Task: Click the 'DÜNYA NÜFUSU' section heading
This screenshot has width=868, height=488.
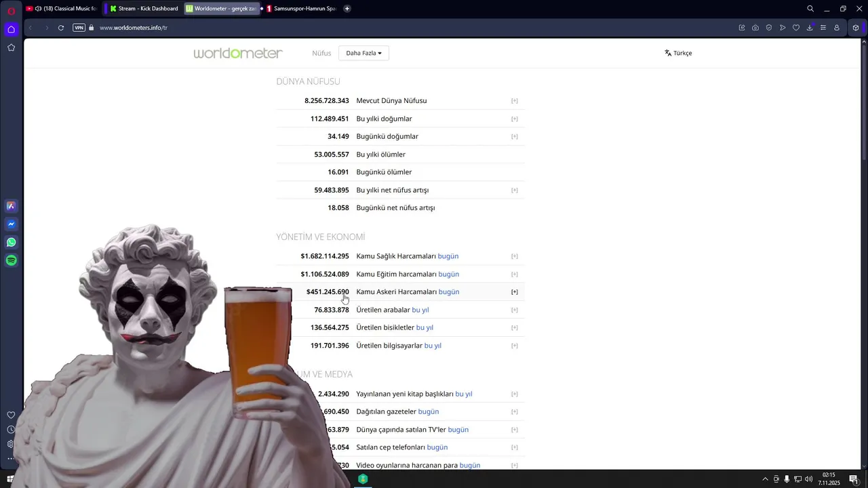Action: click(308, 81)
